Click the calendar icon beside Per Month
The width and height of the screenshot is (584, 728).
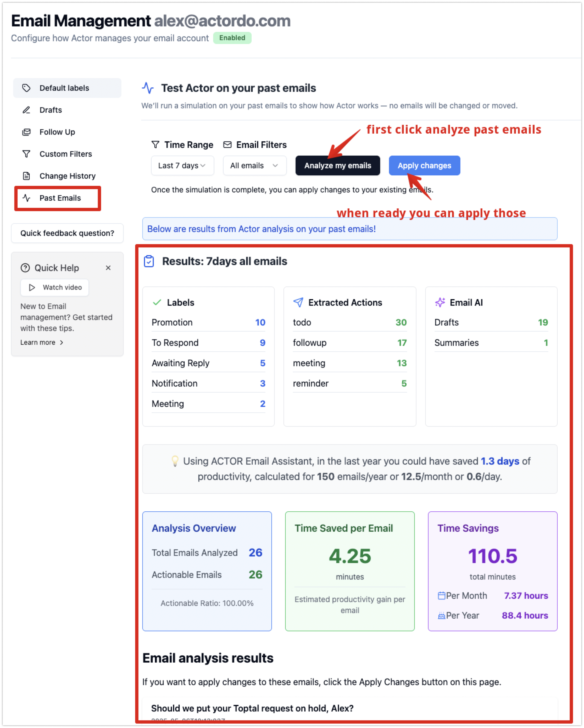(441, 596)
